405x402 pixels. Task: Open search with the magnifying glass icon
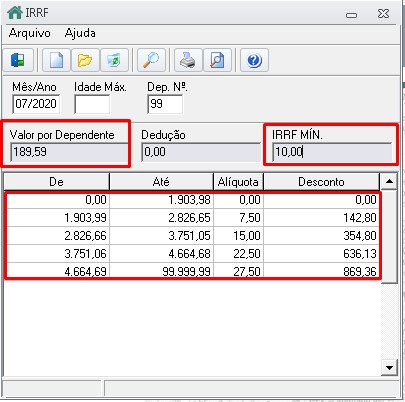pyautogui.click(x=151, y=60)
